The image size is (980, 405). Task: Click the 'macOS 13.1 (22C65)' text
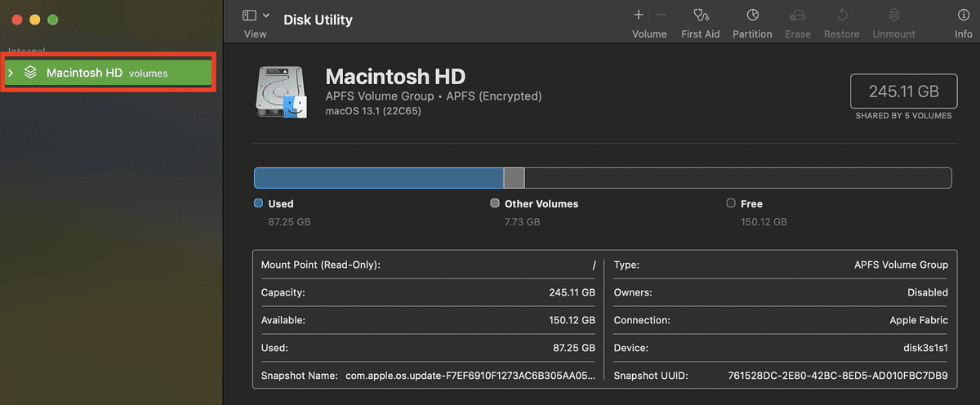coord(373,111)
